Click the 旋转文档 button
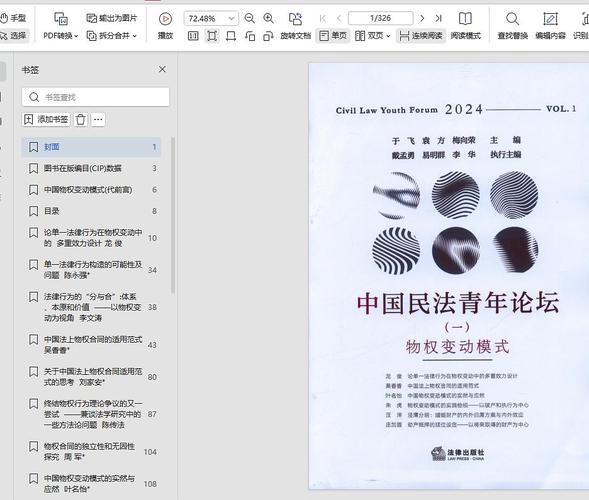Screen dimensions: 589x500 point(296,26)
